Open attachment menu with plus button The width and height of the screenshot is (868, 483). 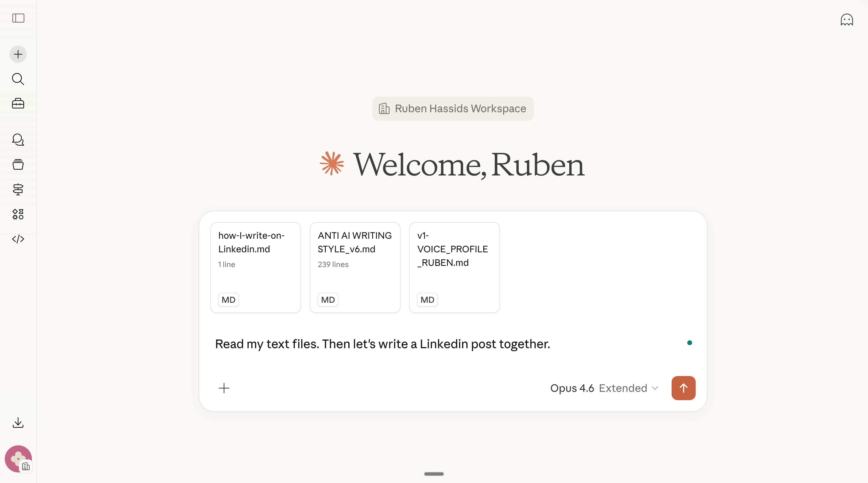[x=224, y=388]
